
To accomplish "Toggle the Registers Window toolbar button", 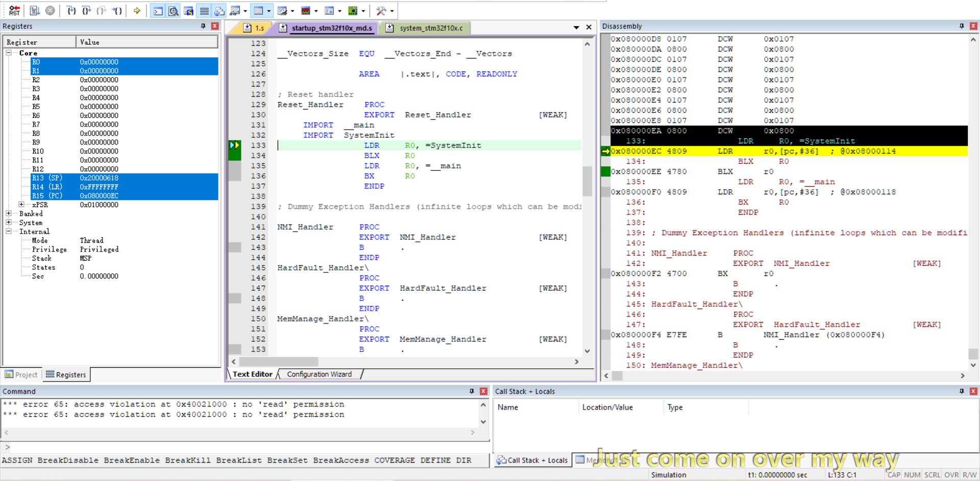I will pos(204,11).
